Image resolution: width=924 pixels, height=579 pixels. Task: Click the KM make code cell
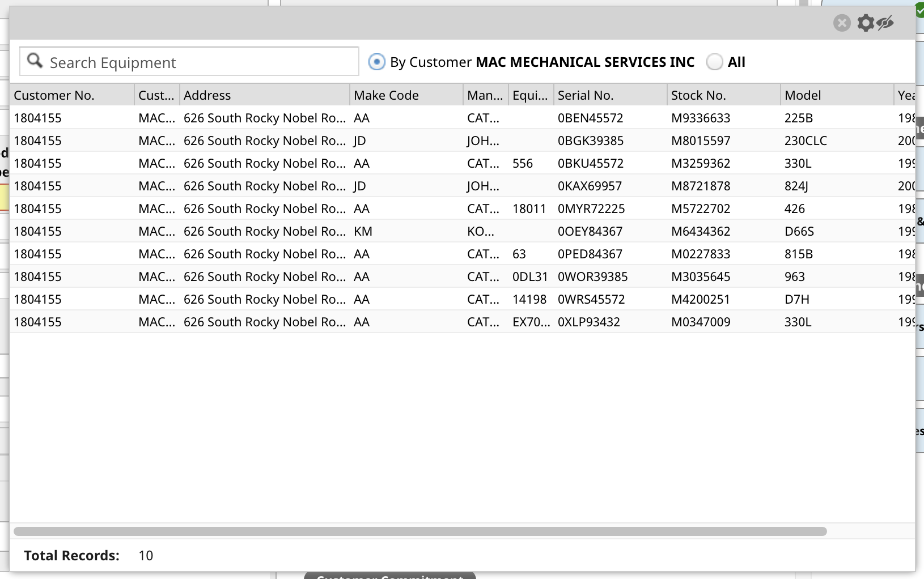tap(363, 231)
